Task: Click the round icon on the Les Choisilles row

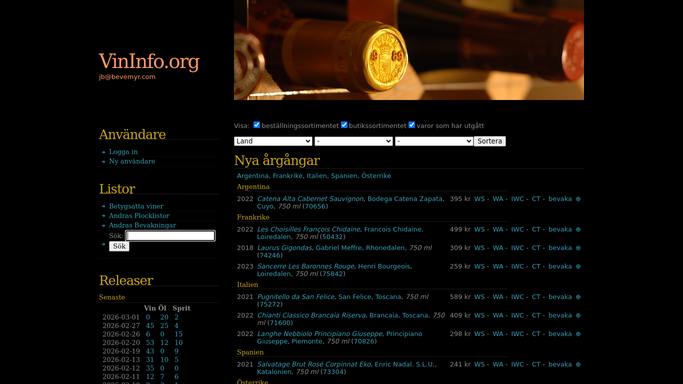Action: tap(578, 229)
